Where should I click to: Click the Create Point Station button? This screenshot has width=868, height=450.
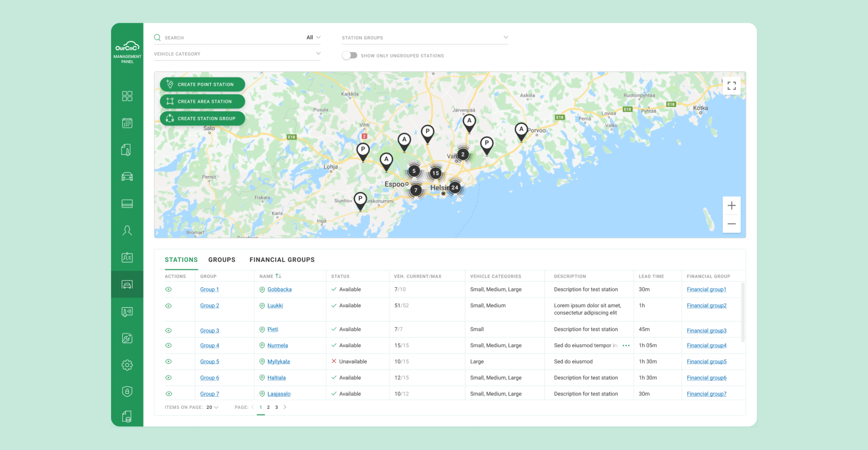tap(202, 84)
